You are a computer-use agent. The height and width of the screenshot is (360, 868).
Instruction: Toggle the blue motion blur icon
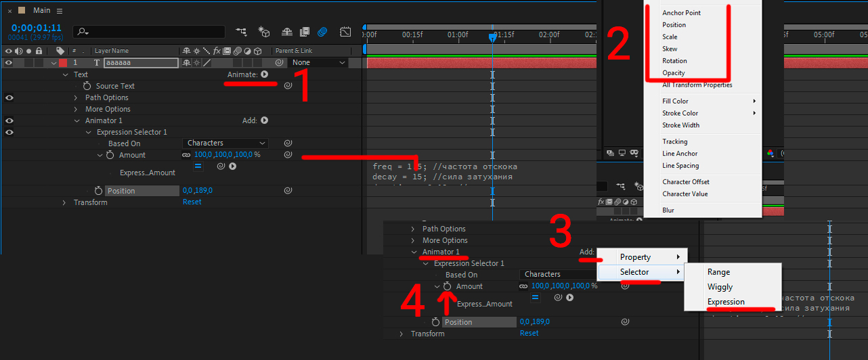322,32
